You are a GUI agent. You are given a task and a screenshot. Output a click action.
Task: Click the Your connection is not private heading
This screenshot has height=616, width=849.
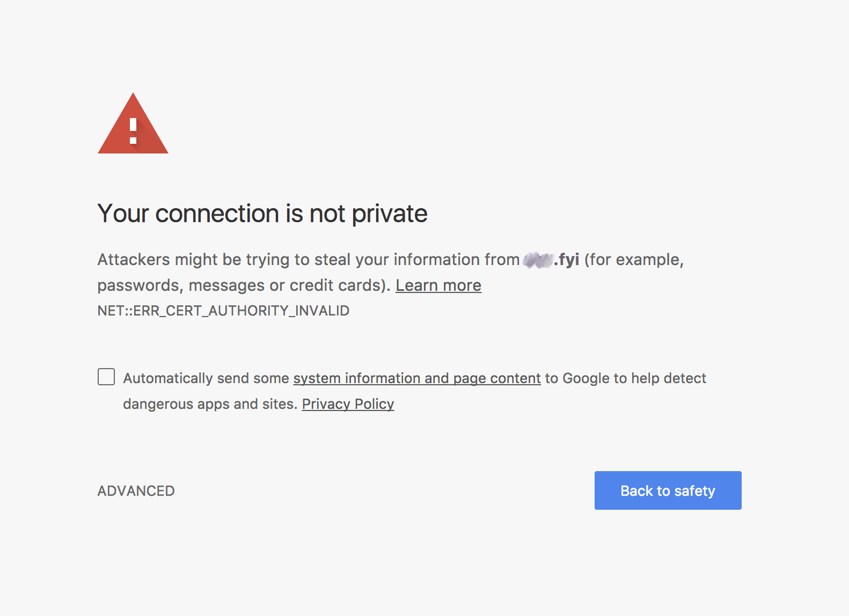pos(262,214)
